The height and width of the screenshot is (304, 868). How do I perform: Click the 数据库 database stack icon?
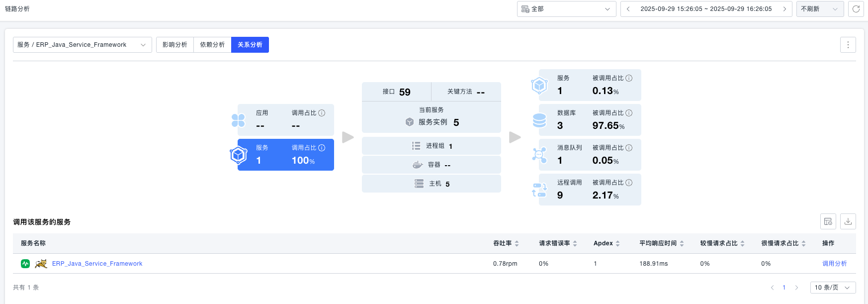click(x=539, y=120)
